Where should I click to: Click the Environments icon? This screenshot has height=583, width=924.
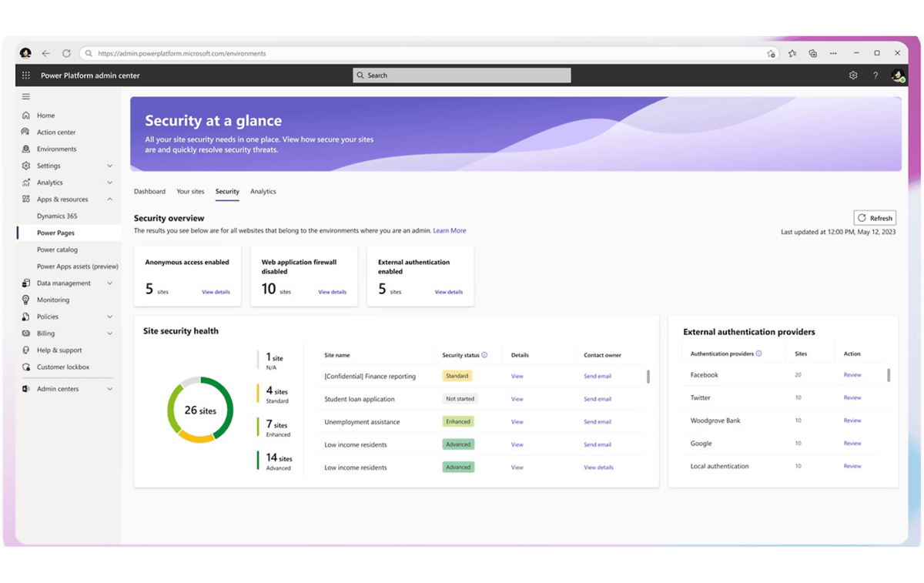pos(26,149)
